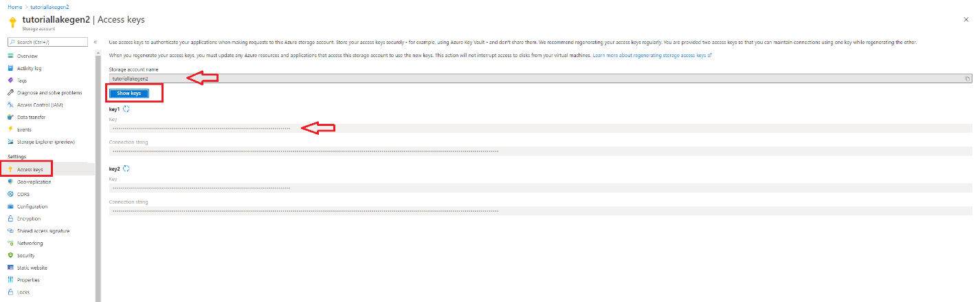Click the Activity log icon
This screenshot has width=980, height=302.
(x=10, y=68)
